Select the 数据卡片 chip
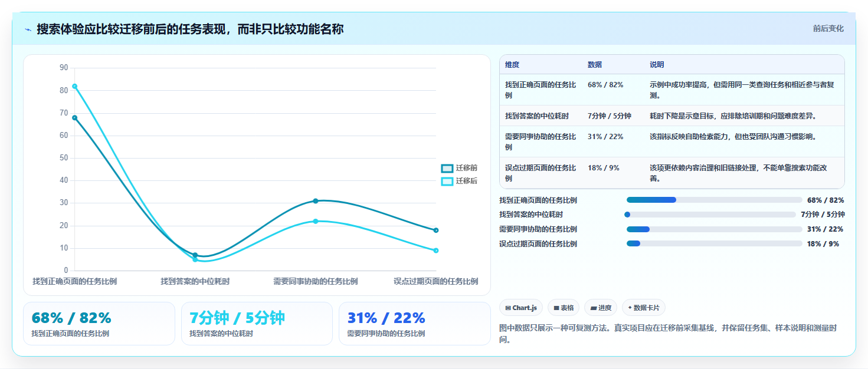 pos(644,308)
